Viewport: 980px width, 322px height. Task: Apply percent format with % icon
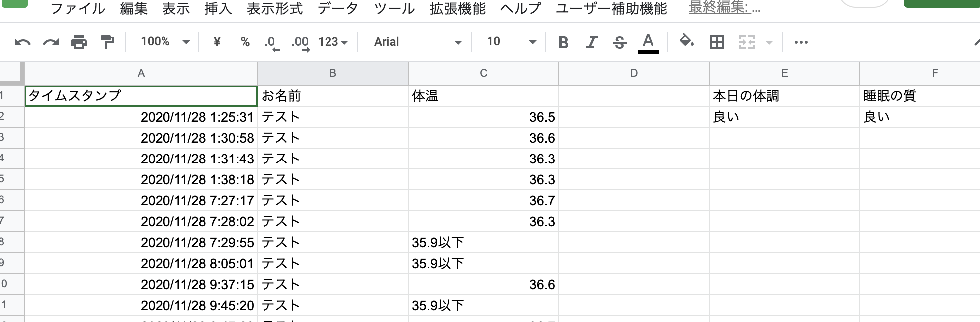pos(245,42)
